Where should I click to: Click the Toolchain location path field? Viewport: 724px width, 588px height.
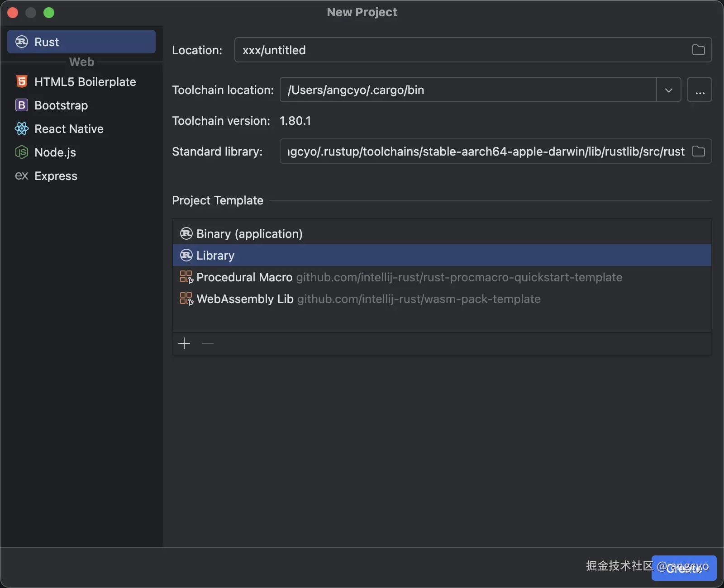[x=466, y=90]
